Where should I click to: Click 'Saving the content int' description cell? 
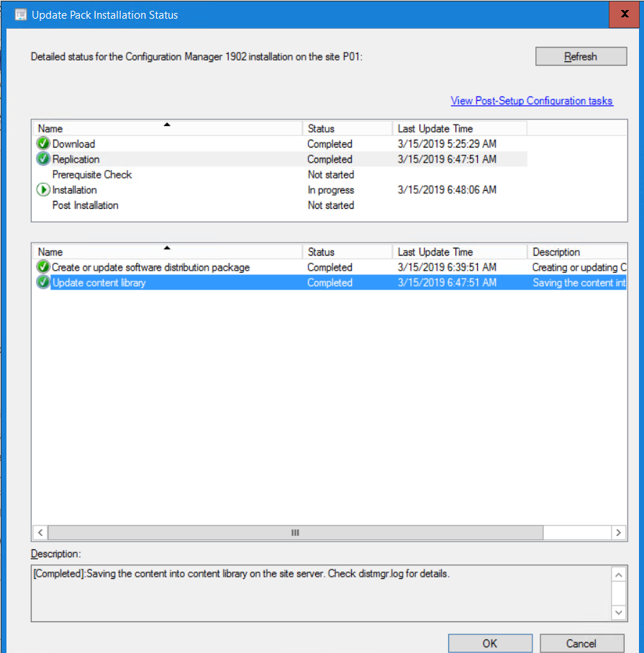pos(579,282)
